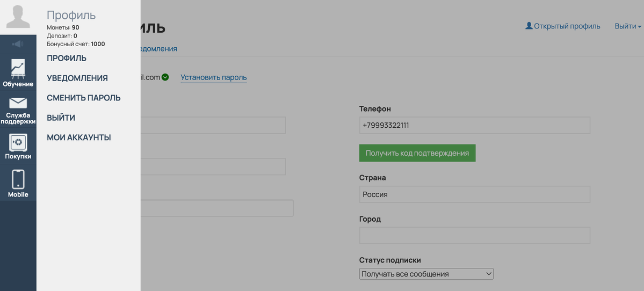Image resolution: width=644 pixels, height=291 pixels.
Task: Choose СМЕНИТЬ ПАРОЛЬ menu item
Action: (84, 98)
